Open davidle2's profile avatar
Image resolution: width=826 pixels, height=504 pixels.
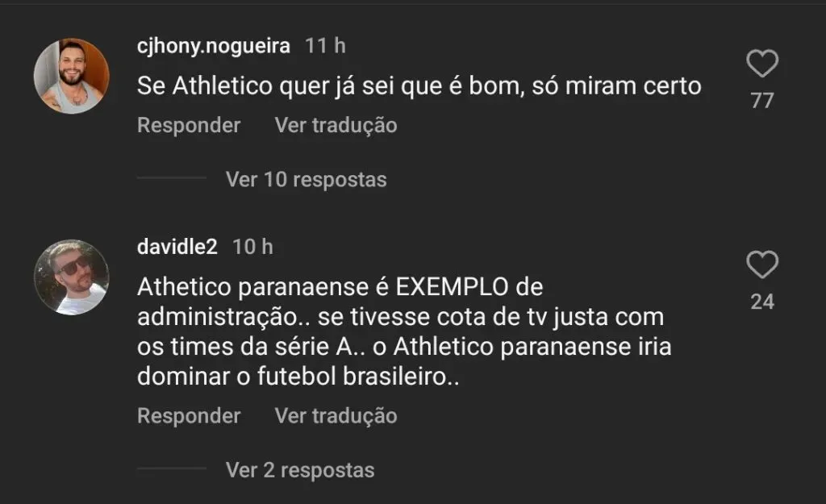pos(71,277)
